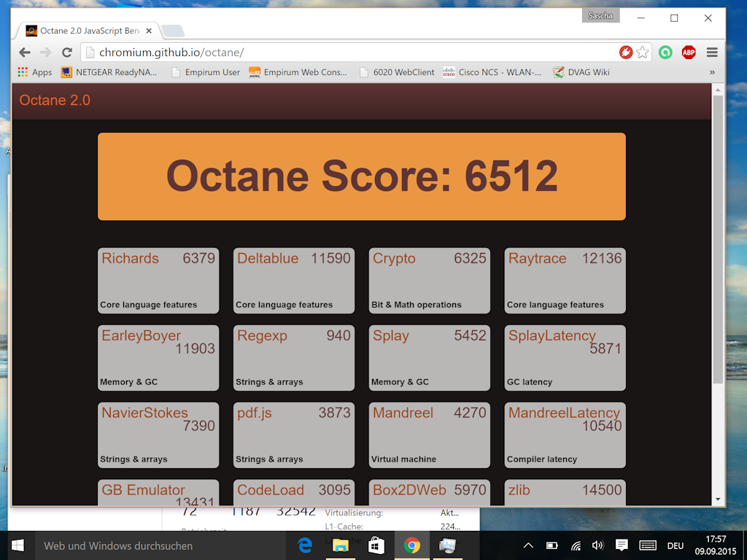Click the battery status tray icon
747x560 pixels.
pos(551,545)
